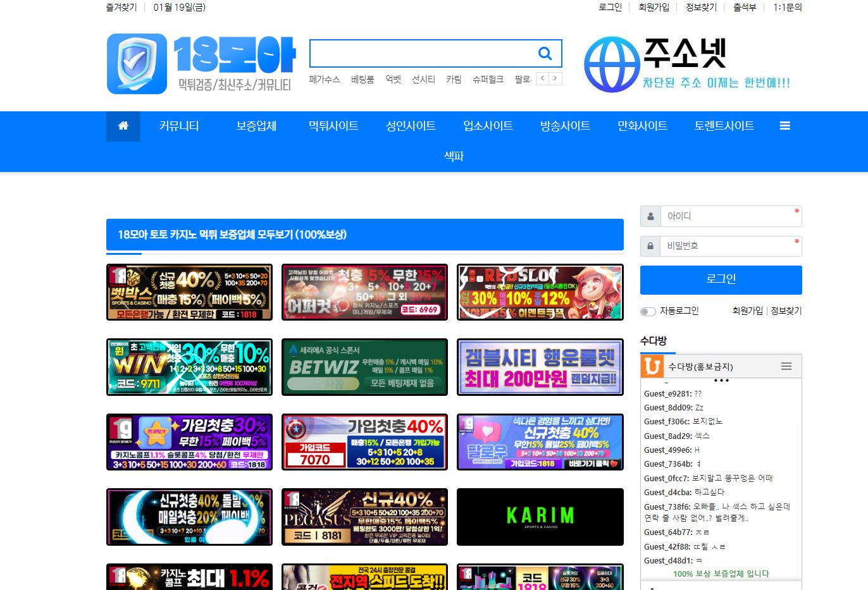
Task: Click the 보증업체 모두보기 section header
Action: pyautogui.click(x=365, y=235)
